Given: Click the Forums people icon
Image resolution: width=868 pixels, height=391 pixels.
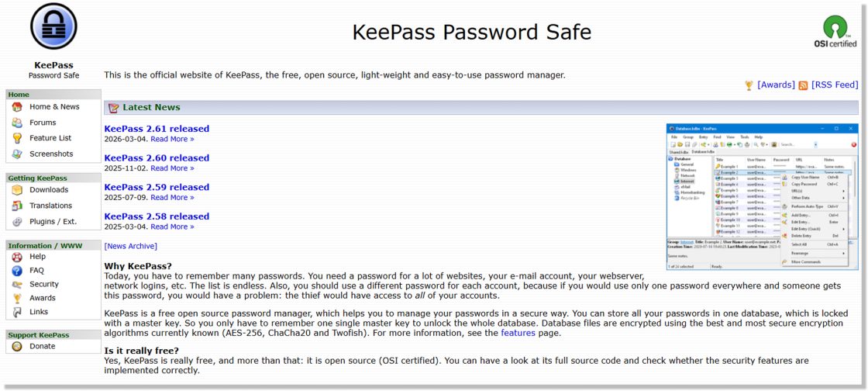Looking at the screenshot, I should point(17,123).
